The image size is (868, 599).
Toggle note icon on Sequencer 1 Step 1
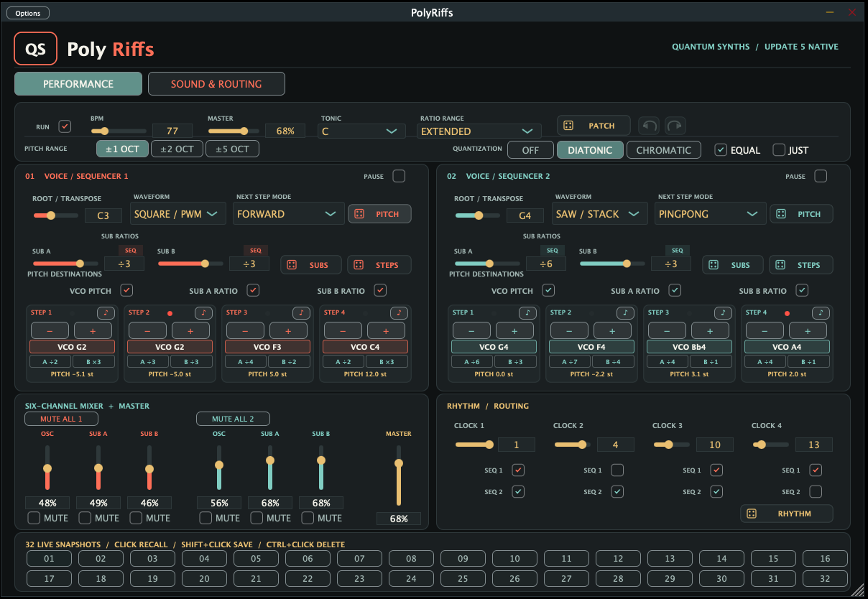pos(106,313)
